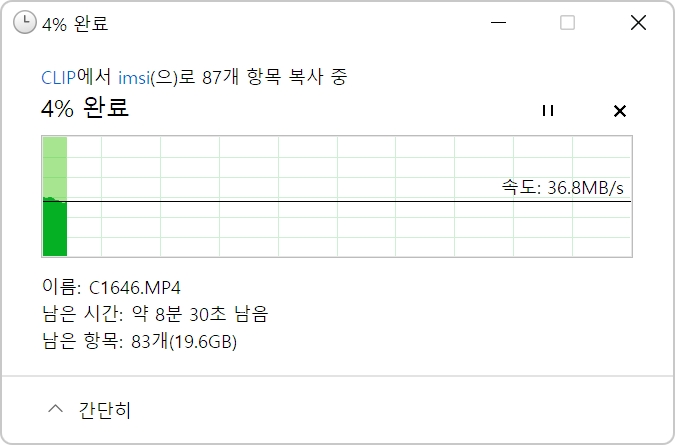Click the 4% 완료 title bar text

75,23
